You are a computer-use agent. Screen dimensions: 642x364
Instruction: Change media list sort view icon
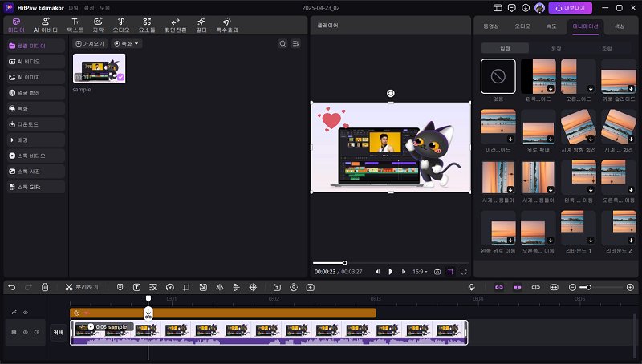[295, 44]
